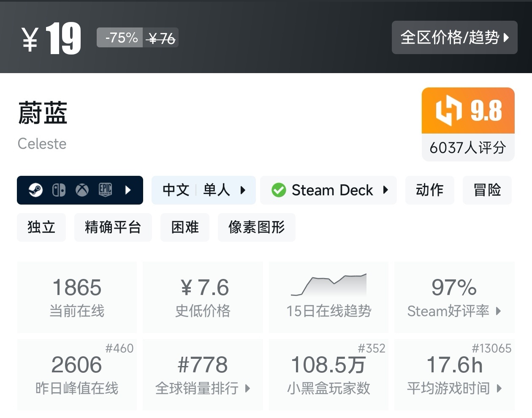Select the 像素图形 tag

[x=256, y=227]
